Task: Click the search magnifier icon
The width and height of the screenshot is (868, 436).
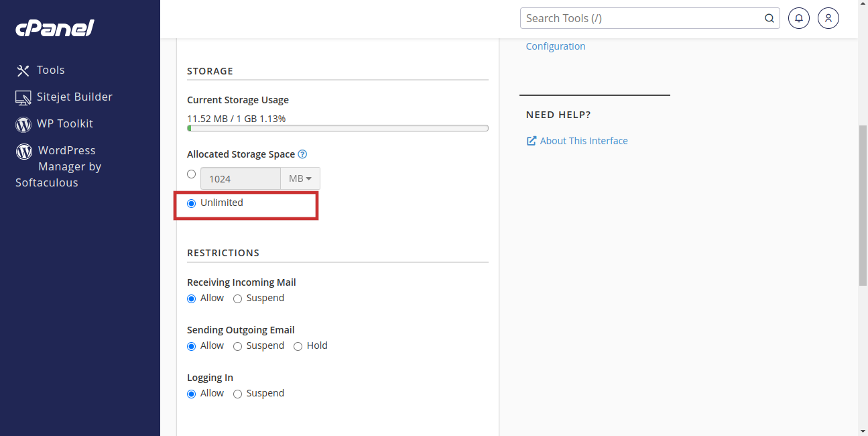Action: pyautogui.click(x=769, y=19)
